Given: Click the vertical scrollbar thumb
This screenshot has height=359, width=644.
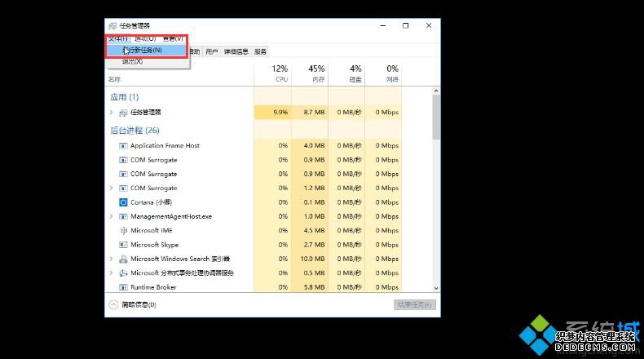Looking at the screenshot, I should tap(436, 117).
